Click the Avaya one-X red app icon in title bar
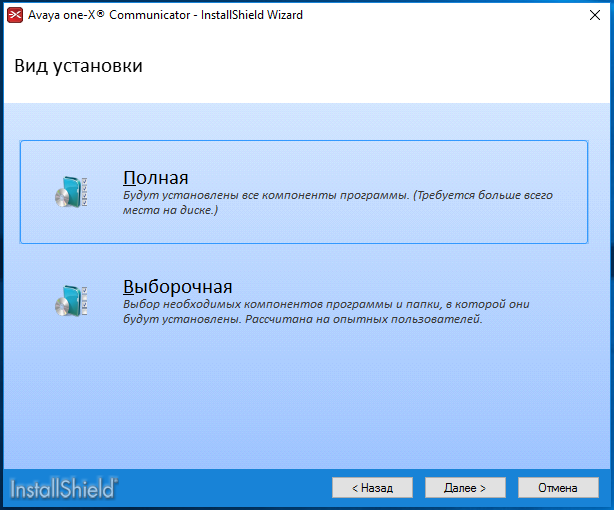 click(15, 15)
